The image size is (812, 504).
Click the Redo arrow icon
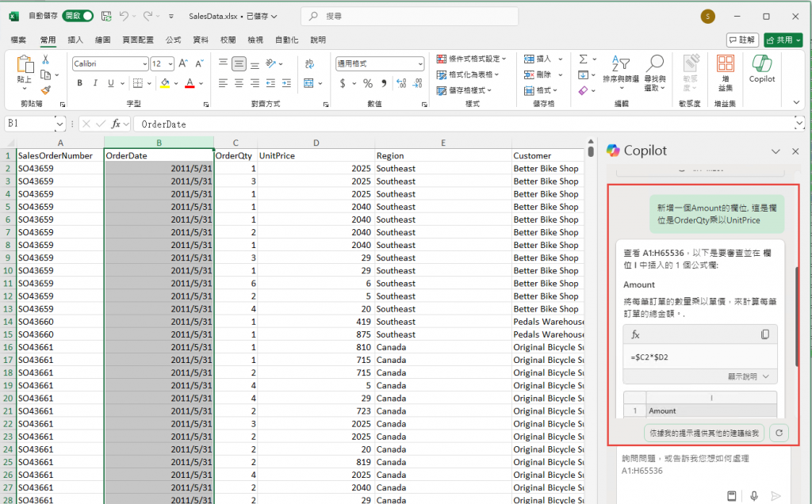point(147,16)
